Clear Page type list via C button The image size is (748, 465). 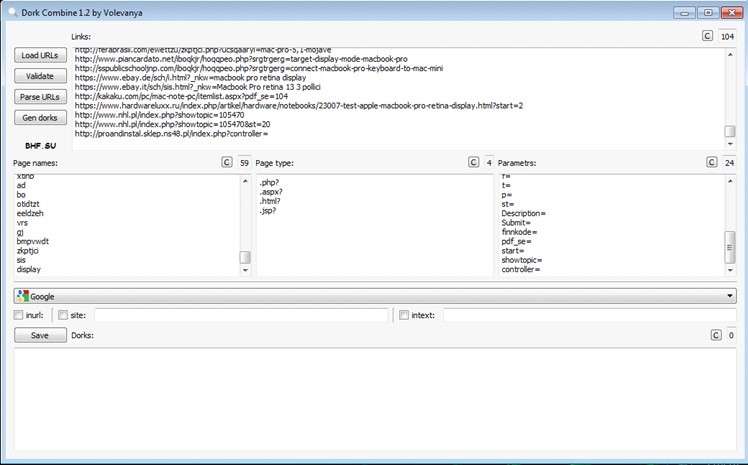click(473, 162)
